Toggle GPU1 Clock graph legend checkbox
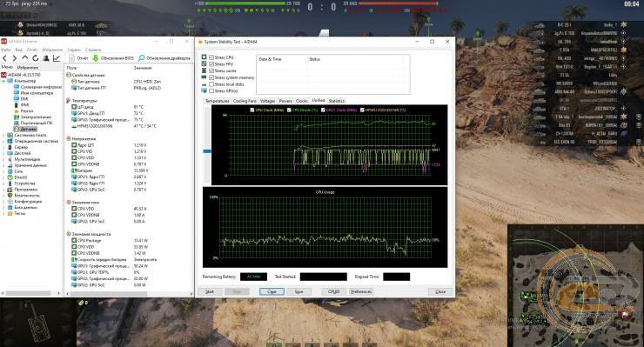 [x=323, y=110]
